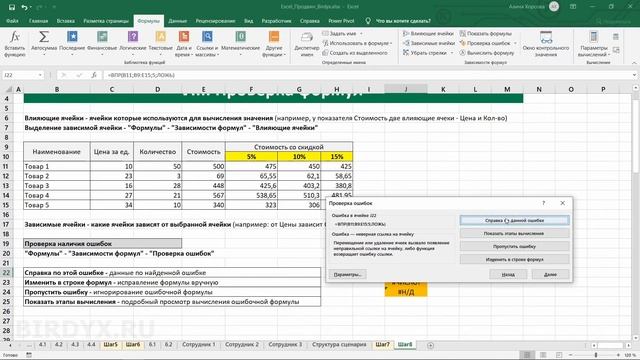Click Создать из выделенного
The width and height of the screenshot is (640, 360).
354,53
